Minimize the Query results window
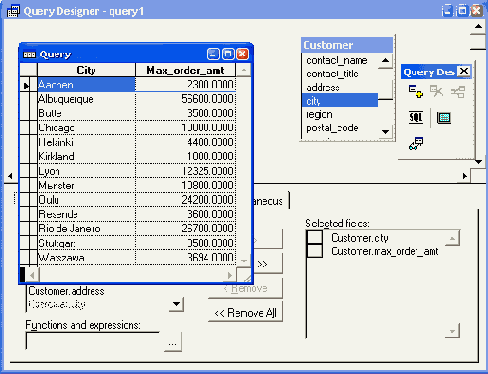488x374 pixels. pyautogui.click(x=213, y=54)
